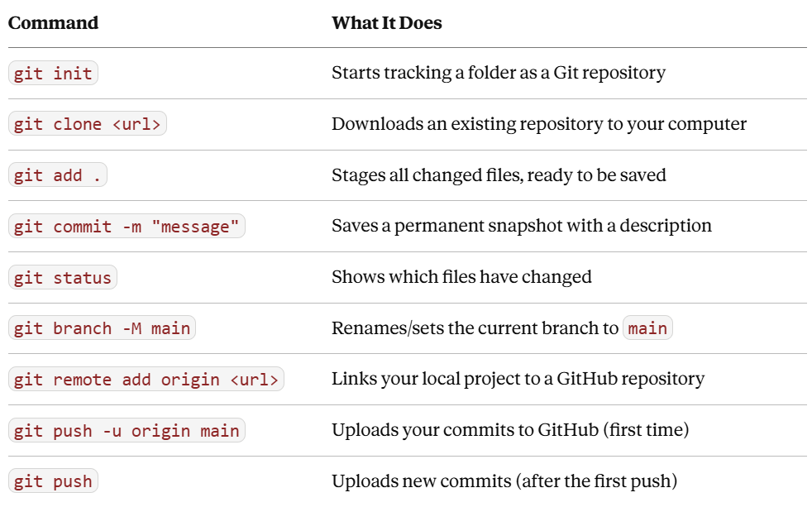Viewport: 812px width, 507px height.
Task: Click the 'git add .' code block
Action: (58, 175)
